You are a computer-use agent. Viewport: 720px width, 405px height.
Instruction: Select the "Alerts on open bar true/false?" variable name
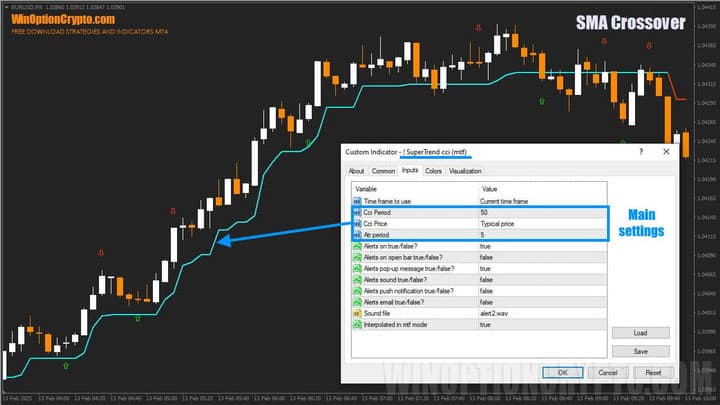[x=403, y=257]
